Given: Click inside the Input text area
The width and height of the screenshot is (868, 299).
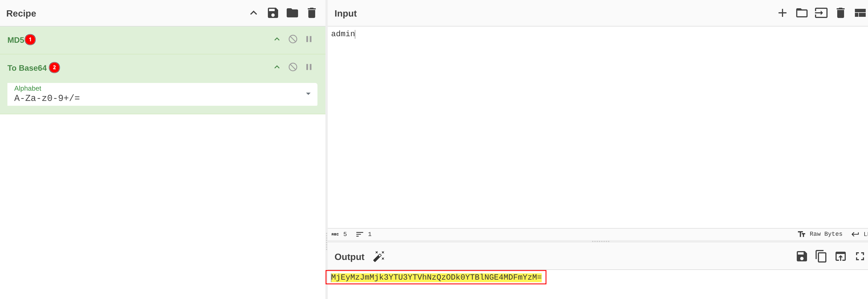Looking at the screenshot, I should coord(573,128).
